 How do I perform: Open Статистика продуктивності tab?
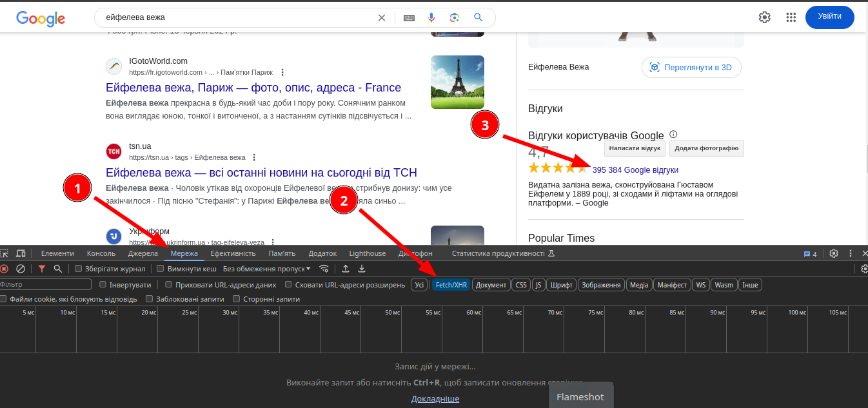pyautogui.click(x=504, y=253)
